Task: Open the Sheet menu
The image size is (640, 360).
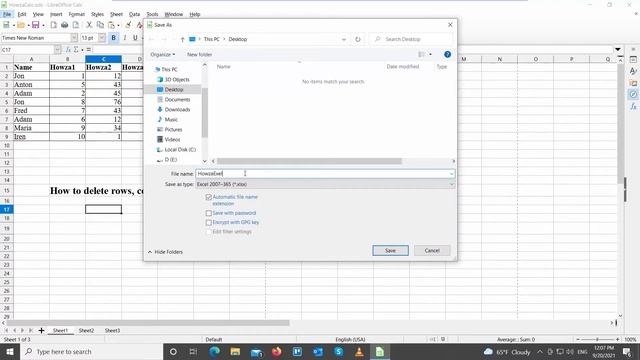Action: click(116, 14)
